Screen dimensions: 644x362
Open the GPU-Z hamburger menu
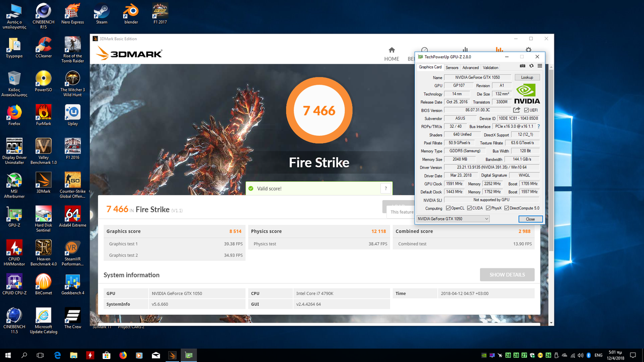pos(540,66)
